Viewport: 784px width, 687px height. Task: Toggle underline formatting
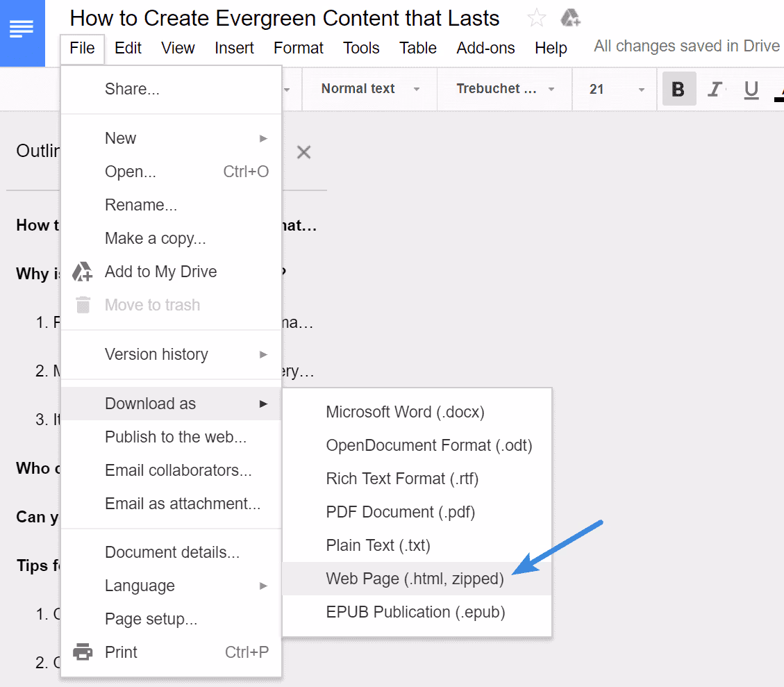click(751, 89)
